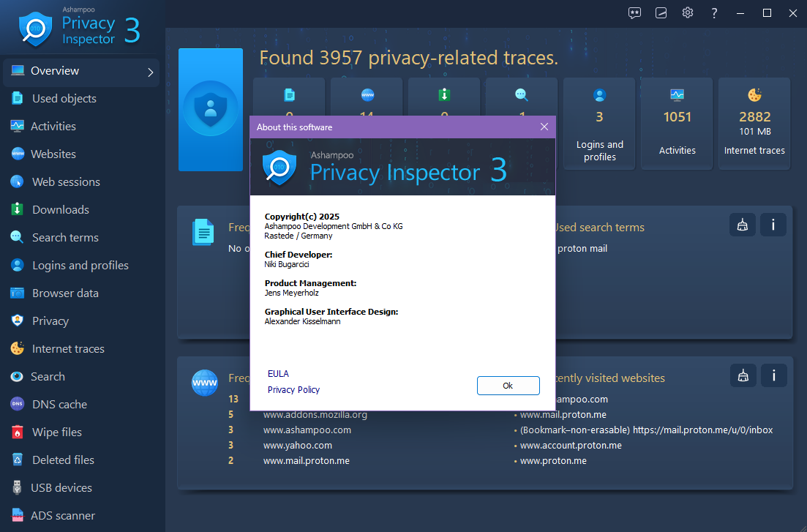Click the non-erasable bookmark proton inbox entry
The image size is (807, 532).
tap(647, 430)
